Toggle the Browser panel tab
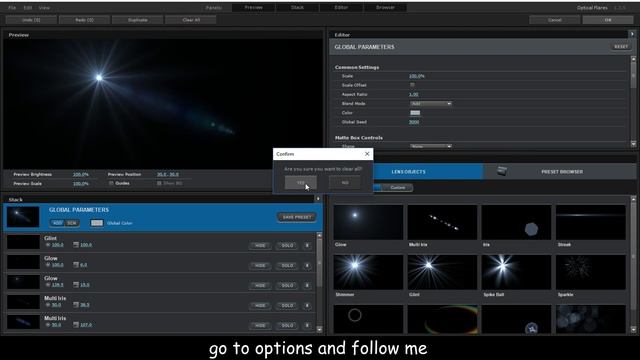Viewport: 640px width, 360px height. 385,7
